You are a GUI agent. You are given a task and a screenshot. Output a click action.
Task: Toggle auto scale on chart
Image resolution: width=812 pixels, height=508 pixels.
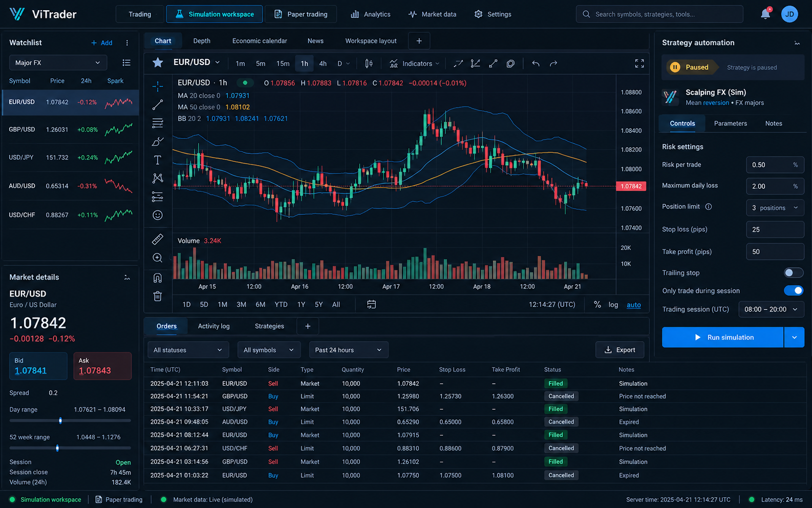coord(634,305)
